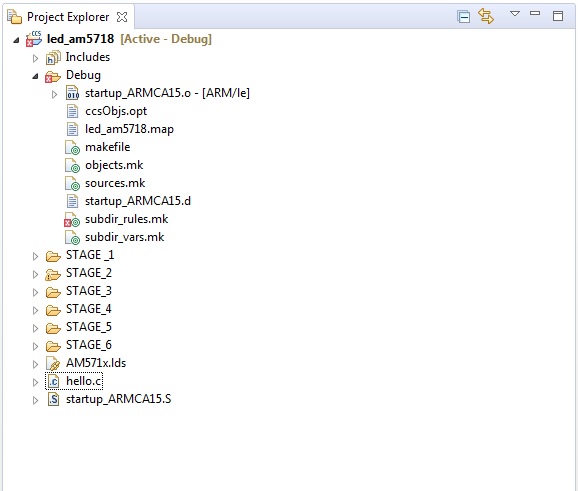Expand the Includes folder

(35, 58)
